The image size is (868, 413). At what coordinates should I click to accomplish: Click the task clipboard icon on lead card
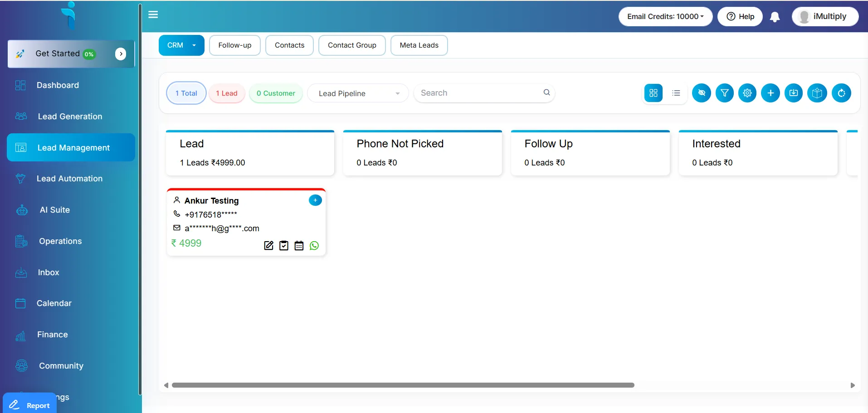[284, 246]
